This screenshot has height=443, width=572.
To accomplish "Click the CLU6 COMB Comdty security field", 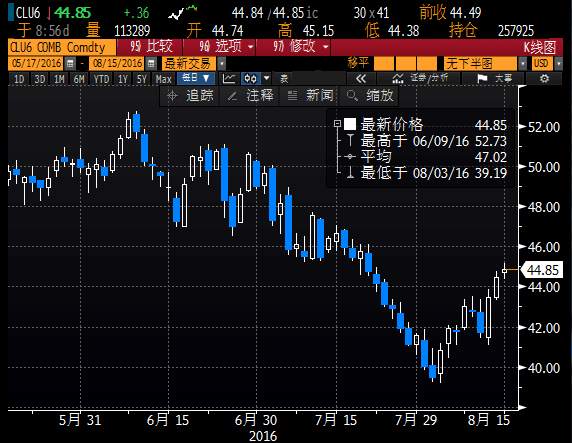I will (62, 47).
